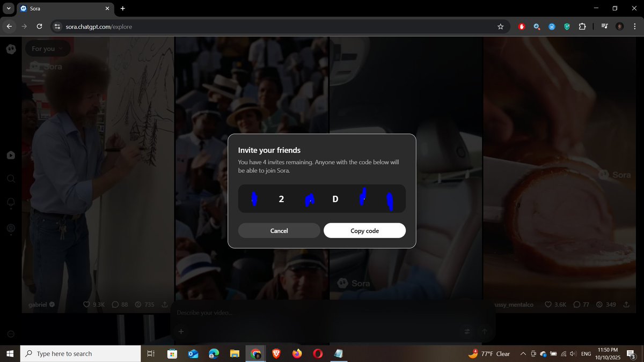
Task: Open weather widget 77°F Clear
Action: [489, 353]
